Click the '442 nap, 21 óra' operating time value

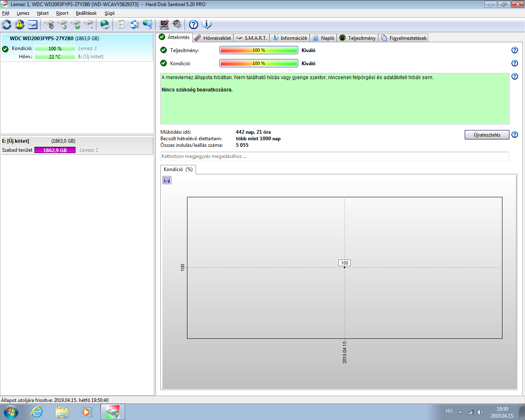tap(253, 132)
